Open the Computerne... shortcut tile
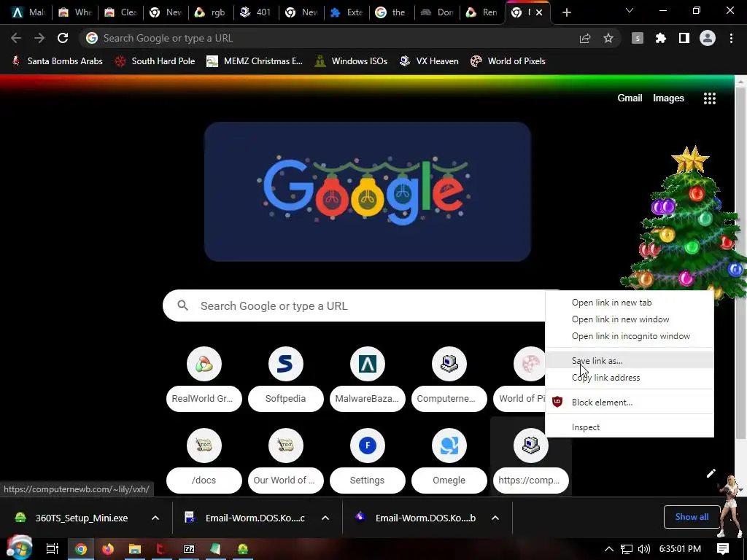747x560 pixels. coord(449,379)
